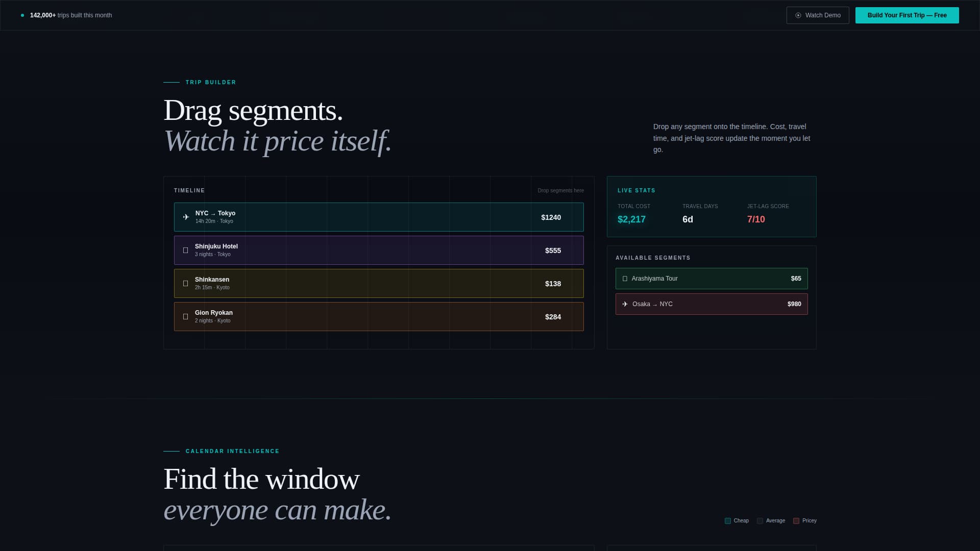
Task: Click the tour icon next to Arashiyama Tour
Action: pyautogui.click(x=625, y=279)
